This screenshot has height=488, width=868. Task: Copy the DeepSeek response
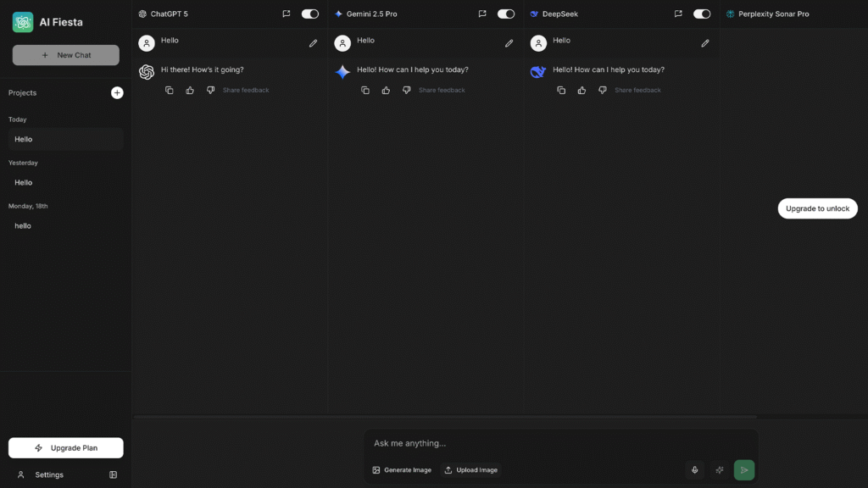pyautogui.click(x=561, y=90)
